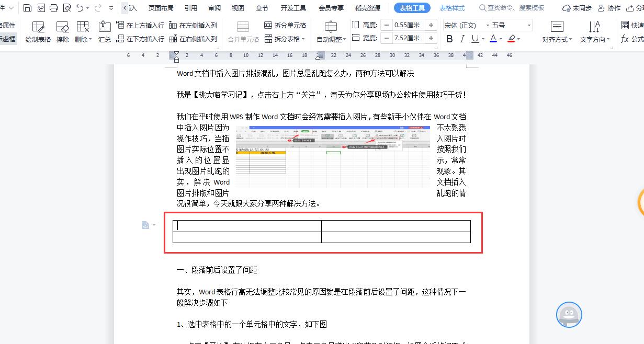Insert row above (在上方插入行)
The image size is (644, 344).
[140, 25]
